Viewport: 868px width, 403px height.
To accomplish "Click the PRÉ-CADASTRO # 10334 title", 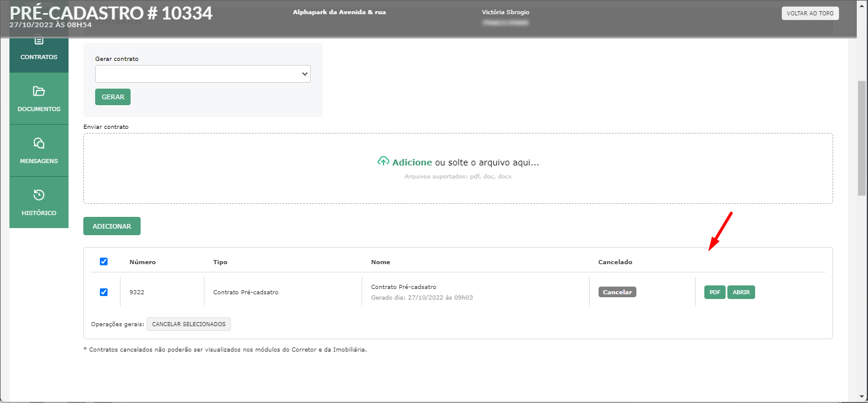I will pyautogui.click(x=111, y=13).
